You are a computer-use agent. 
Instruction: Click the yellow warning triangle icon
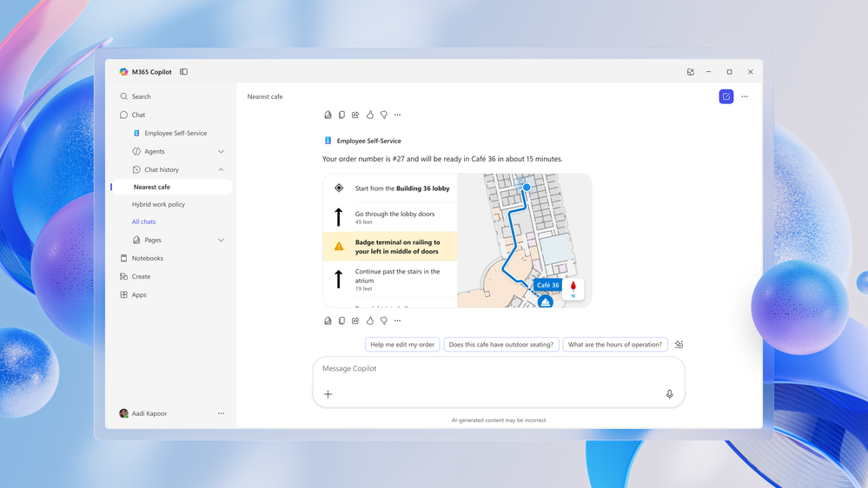click(x=339, y=247)
